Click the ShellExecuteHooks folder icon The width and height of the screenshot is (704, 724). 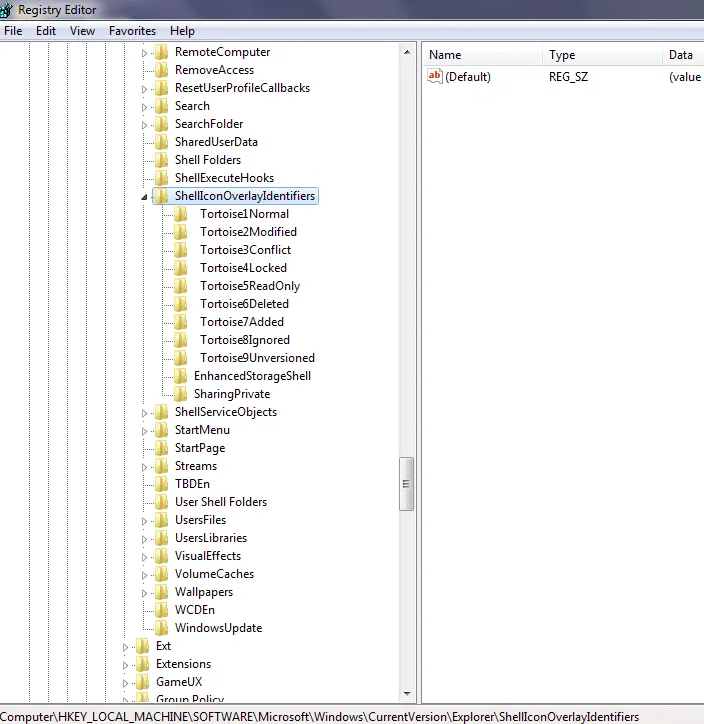pos(161,178)
